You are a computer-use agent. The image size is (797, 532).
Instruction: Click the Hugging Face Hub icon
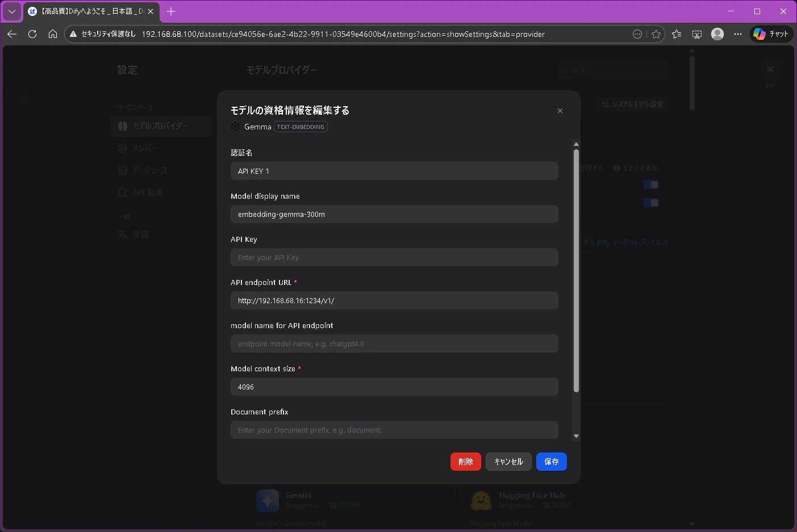point(481,501)
